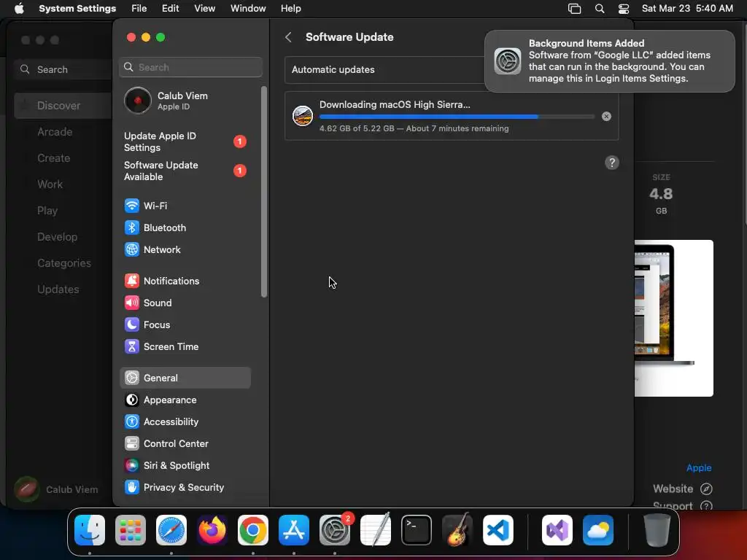Open Control Center settings
Image resolution: width=747 pixels, height=560 pixels.
click(185, 444)
